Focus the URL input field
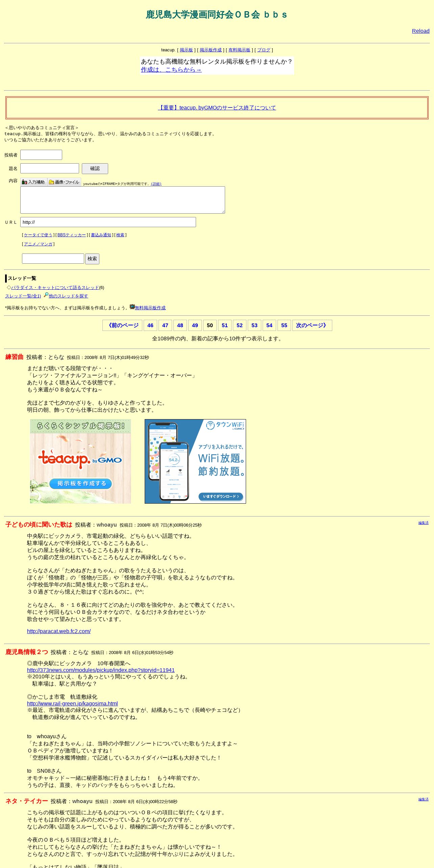 [108, 222]
